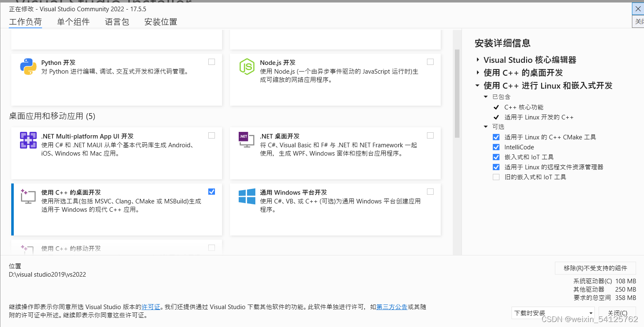Open the 第三方公告 link
Screen dimensions: 644x327
pyautogui.click(x=392, y=307)
